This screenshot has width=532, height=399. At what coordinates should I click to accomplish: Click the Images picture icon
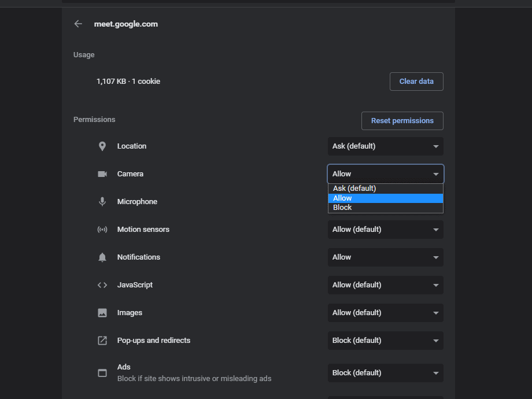point(102,313)
